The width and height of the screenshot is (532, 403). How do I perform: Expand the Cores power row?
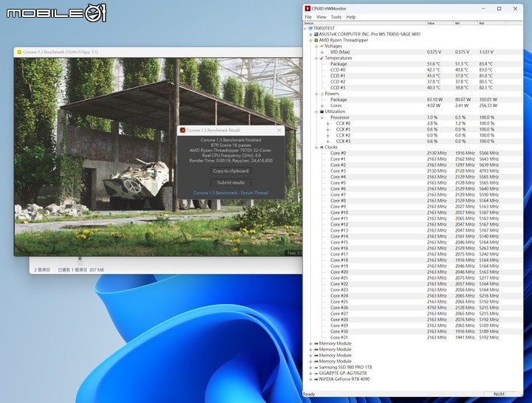click(x=322, y=106)
